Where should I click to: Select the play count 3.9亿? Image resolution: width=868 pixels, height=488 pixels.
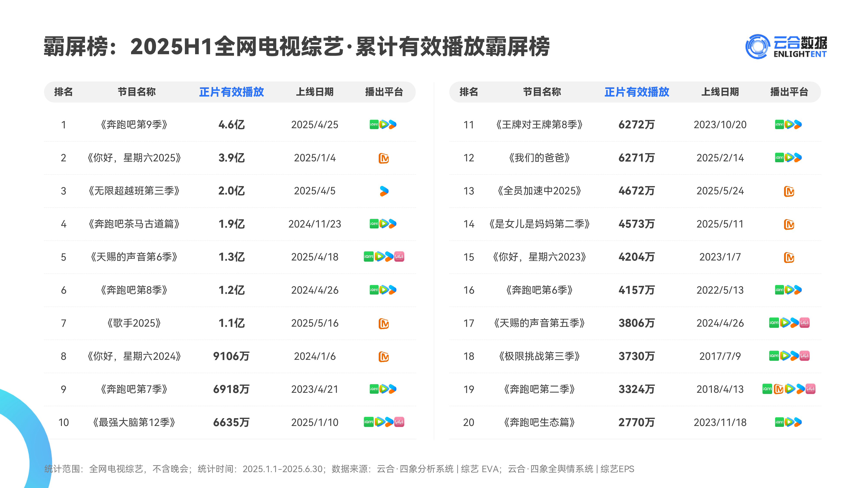232,158
